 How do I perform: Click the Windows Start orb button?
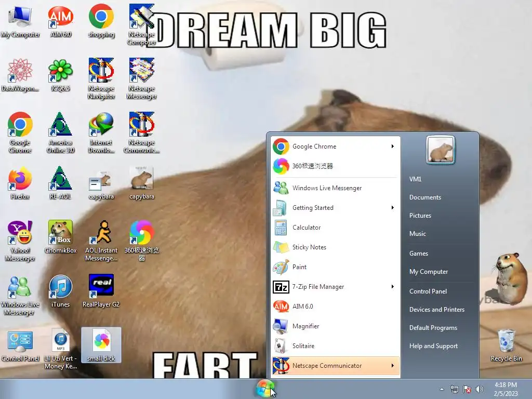265,389
